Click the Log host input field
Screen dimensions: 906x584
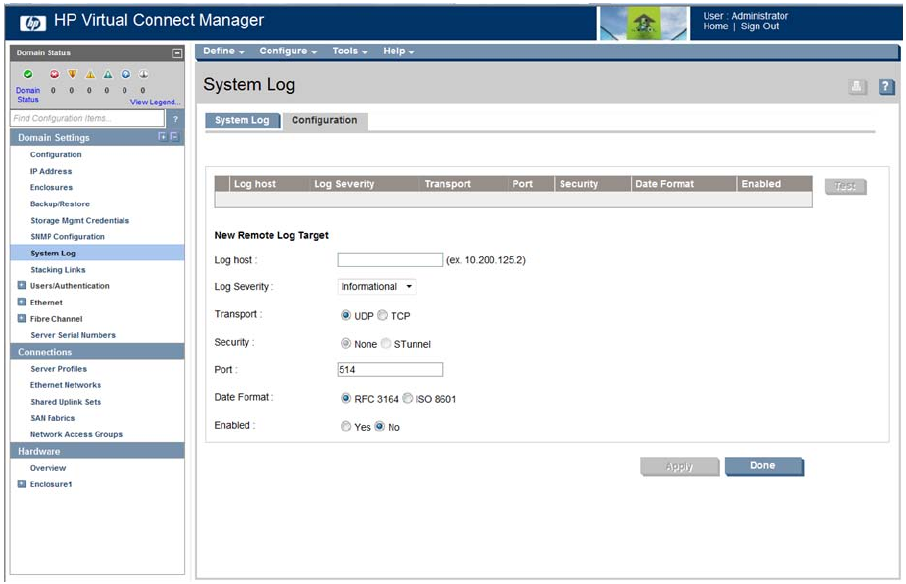click(390, 260)
